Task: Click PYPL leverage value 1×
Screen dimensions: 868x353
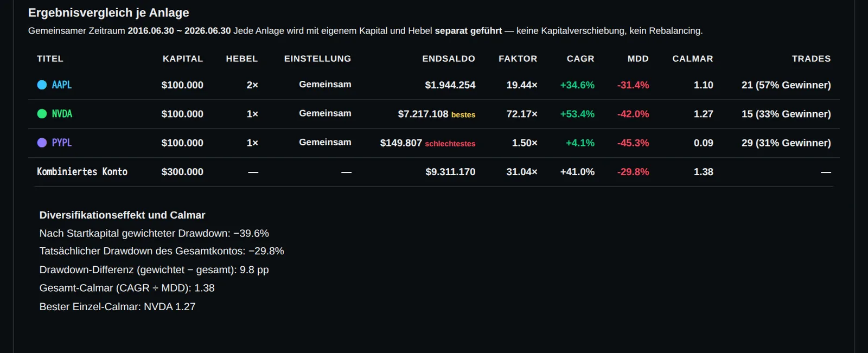Action: point(252,143)
